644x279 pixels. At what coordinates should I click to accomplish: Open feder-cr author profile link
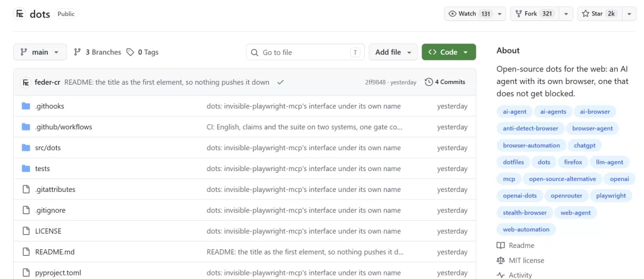(x=48, y=82)
